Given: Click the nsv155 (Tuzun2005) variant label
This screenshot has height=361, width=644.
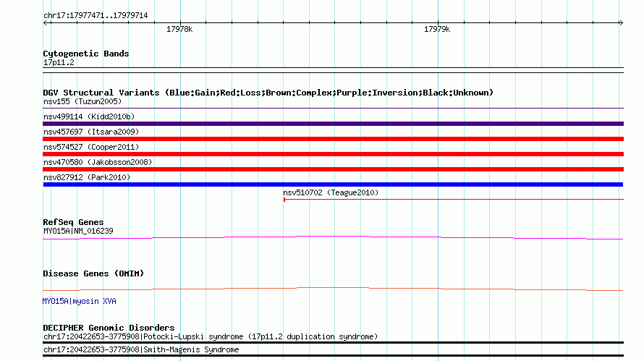Looking at the screenshot, I should pyautogui.click(x=82, y=101).
